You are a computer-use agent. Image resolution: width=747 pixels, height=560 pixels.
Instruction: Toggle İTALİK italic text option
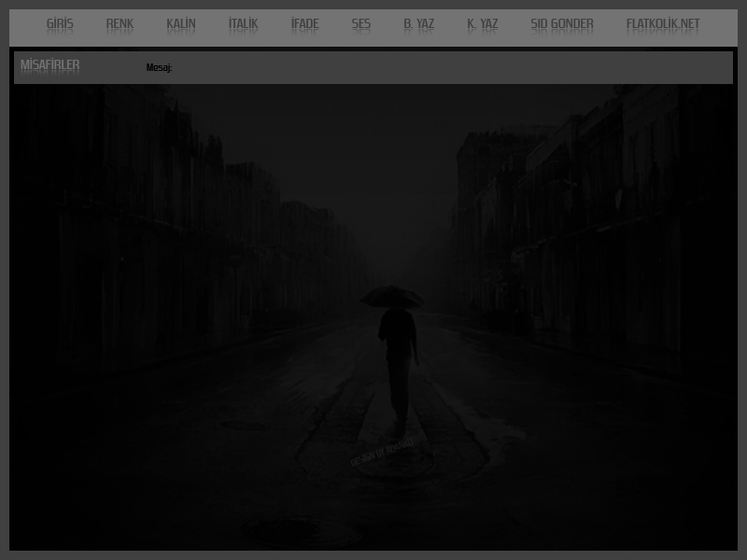point(243,24)
